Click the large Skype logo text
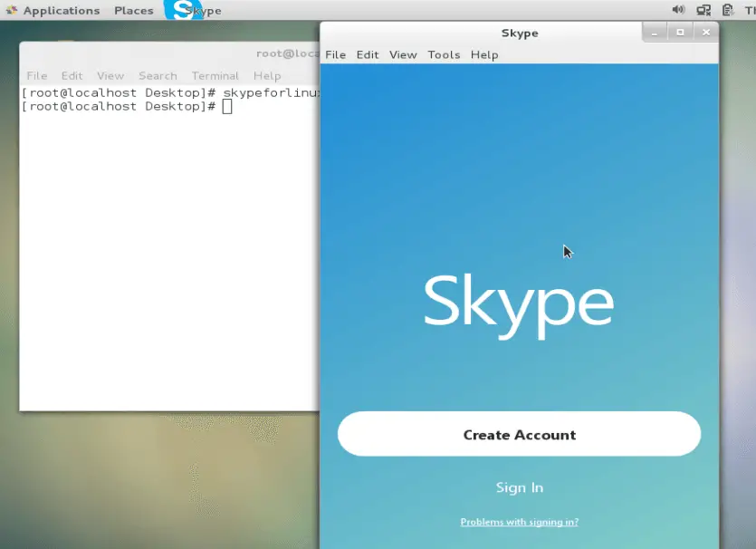 click(x=519, y=306)
